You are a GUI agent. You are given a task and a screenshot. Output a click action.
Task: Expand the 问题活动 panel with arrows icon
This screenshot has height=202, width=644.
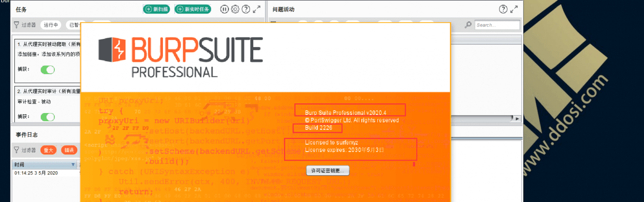coord(514,9)
